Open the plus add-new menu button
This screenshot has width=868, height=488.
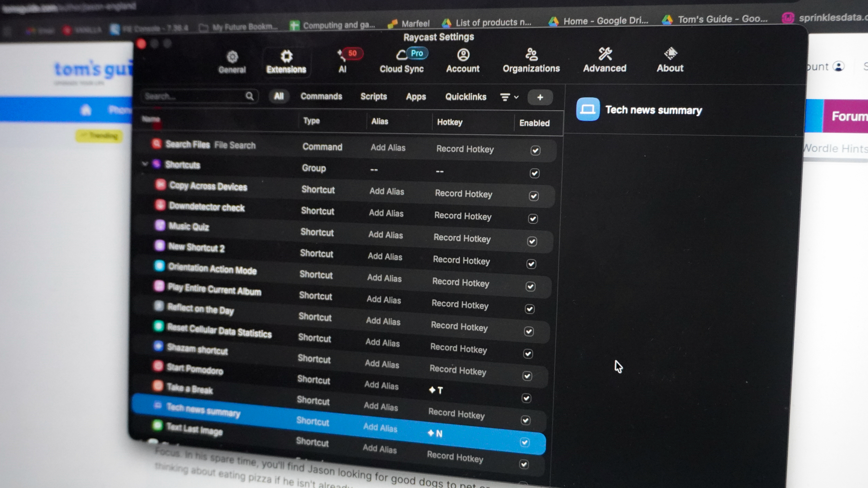pos(540,98)
